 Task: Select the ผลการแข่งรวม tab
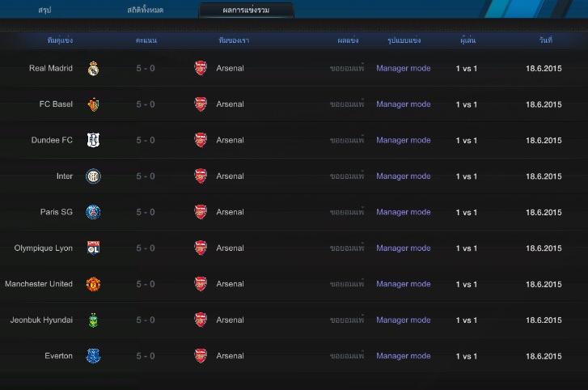click(x=246, y=10)
